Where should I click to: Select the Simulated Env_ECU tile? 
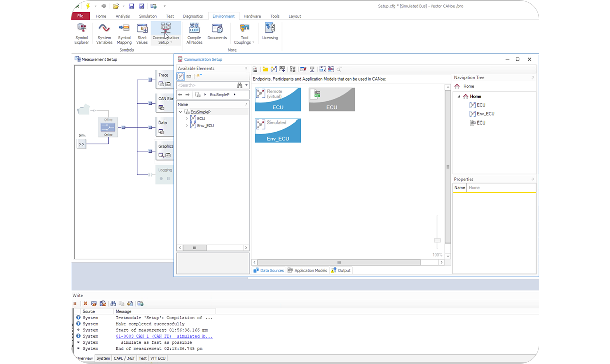[278, 131]
